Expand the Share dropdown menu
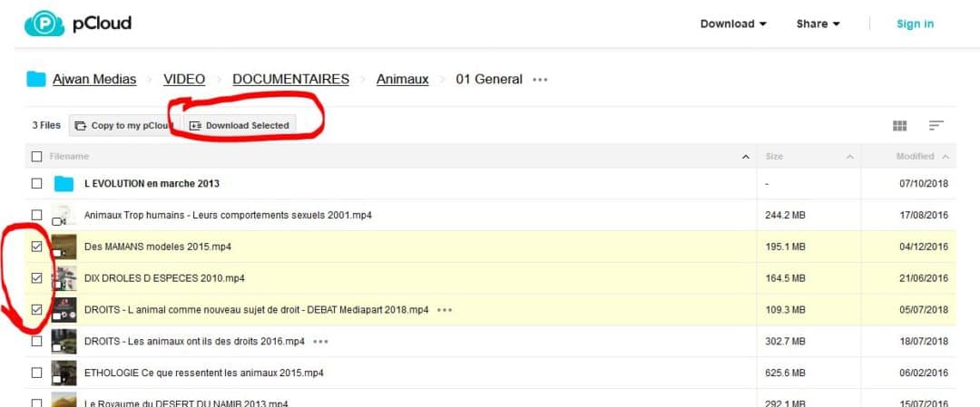 pos(818,24)
